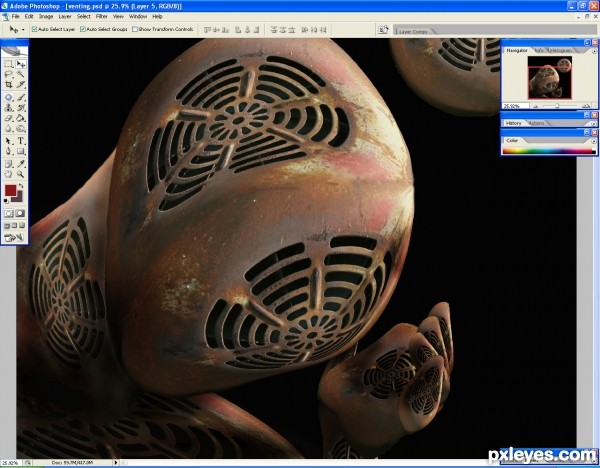Select the Healing Brush tool
Viewport: 600px width, 468px height.
(x=8, y=97)
